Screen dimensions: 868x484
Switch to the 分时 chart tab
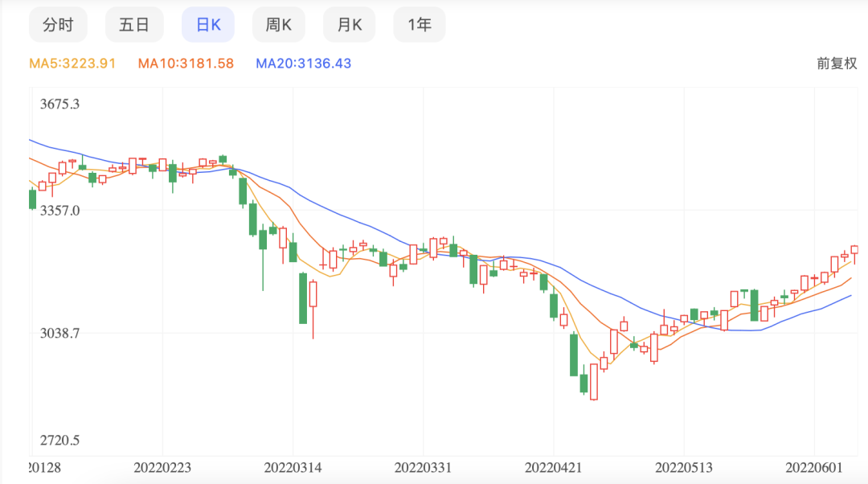tap(58, 25)
